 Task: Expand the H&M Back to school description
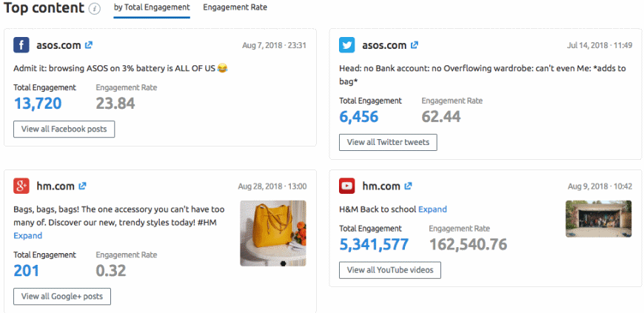(x=432, y=209)
